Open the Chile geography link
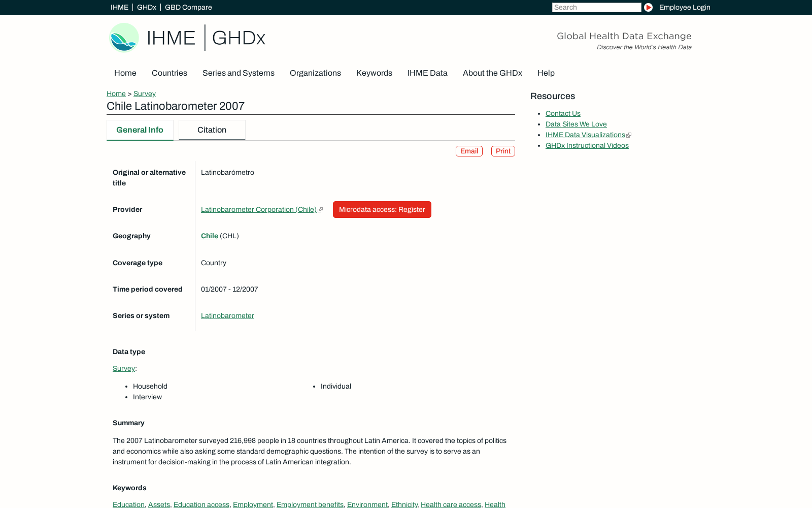This screenshot has width=812, height=508. (210, 236)
